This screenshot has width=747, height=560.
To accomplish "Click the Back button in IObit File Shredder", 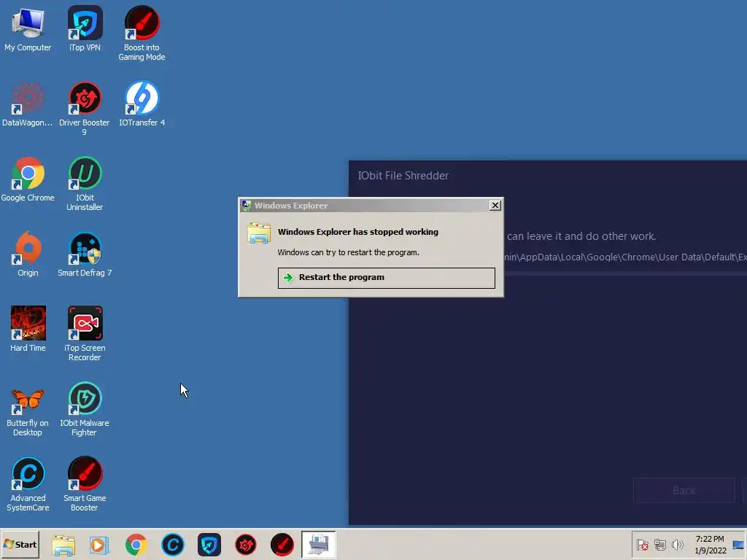I will [x=684, y=491].
